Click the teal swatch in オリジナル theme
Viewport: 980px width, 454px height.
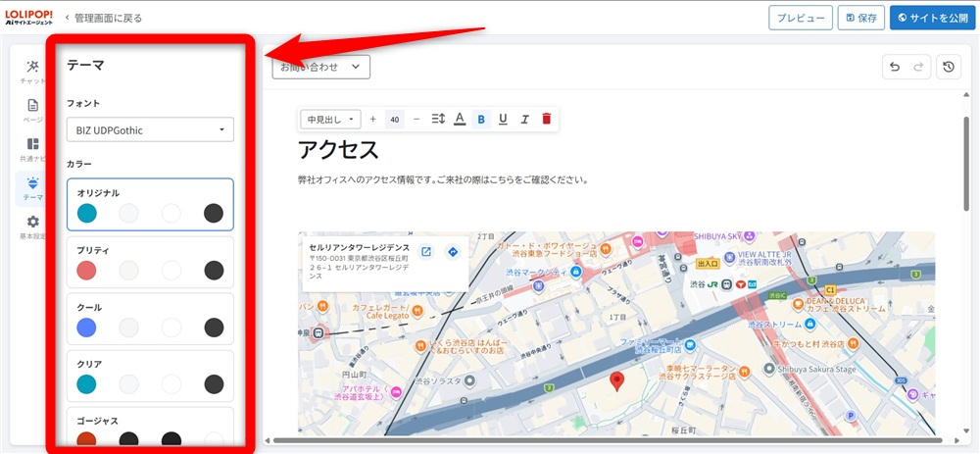(x=87, y=213)
